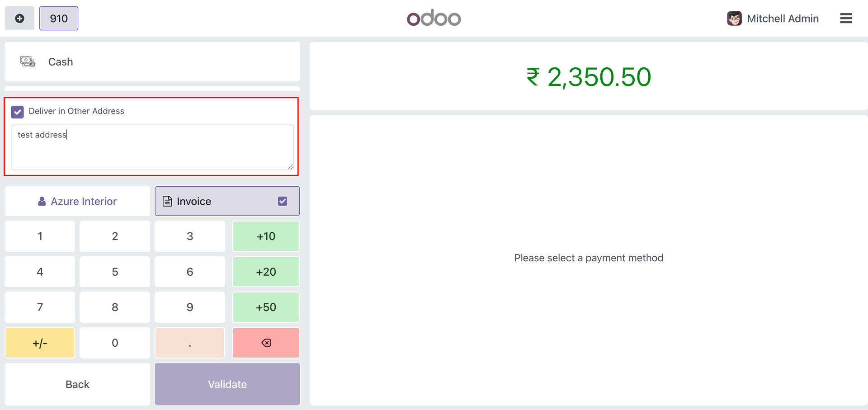Viewport: 868px width, 410px height.
Task: Click Mitchell Admin's avatar picture
Action: (734, 19)
